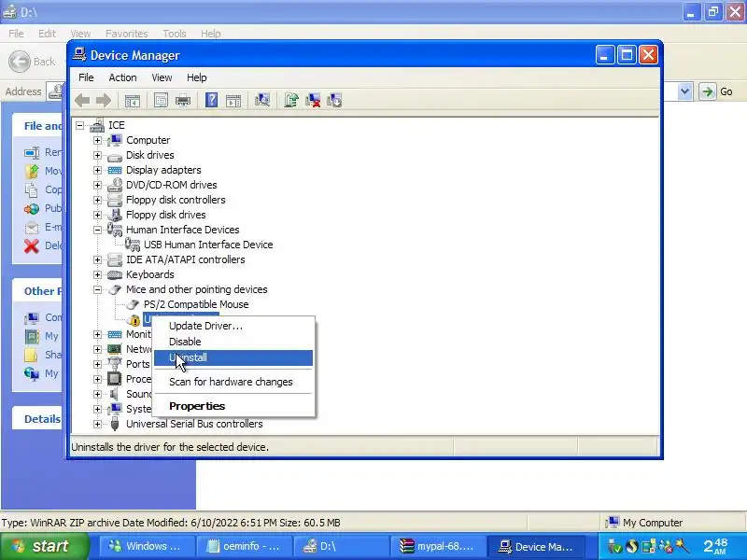Click the DVD/CD-ROM drives category icon
The image size is (747, 560).
(114, 185)
